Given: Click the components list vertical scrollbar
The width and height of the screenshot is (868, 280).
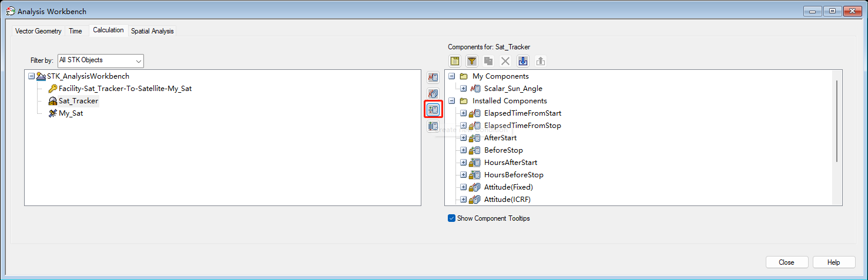Looking at the screenshot, I should 836,120.
